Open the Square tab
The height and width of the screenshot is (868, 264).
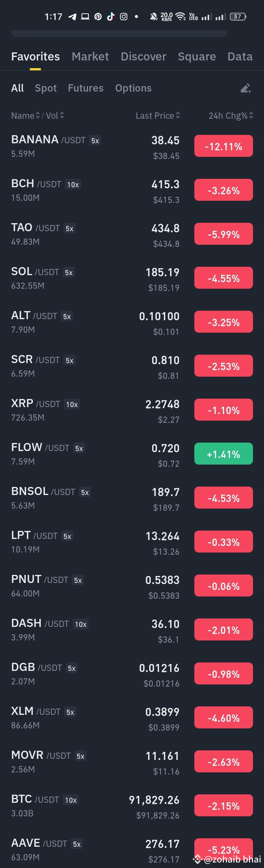click(x=197, y=56)
